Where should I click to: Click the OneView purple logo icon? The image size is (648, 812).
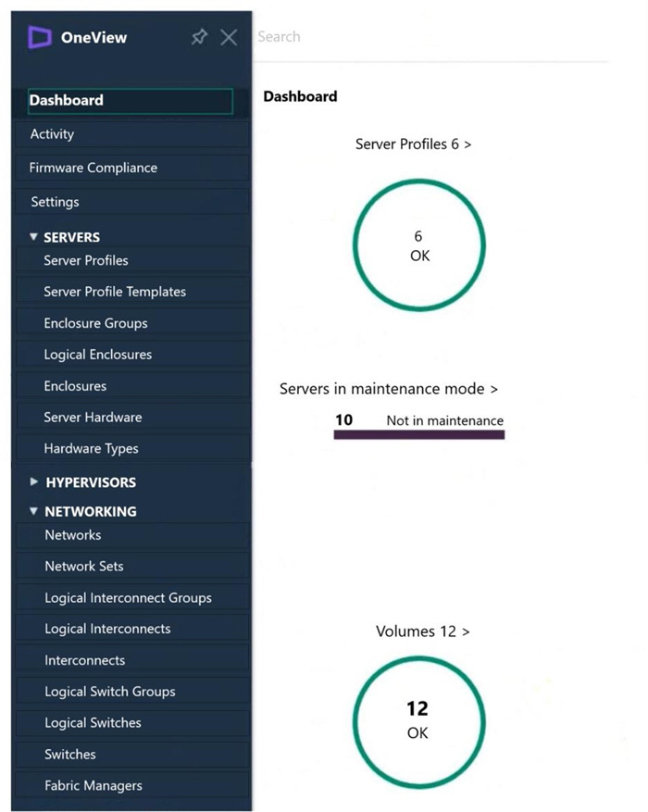point(39,37)
